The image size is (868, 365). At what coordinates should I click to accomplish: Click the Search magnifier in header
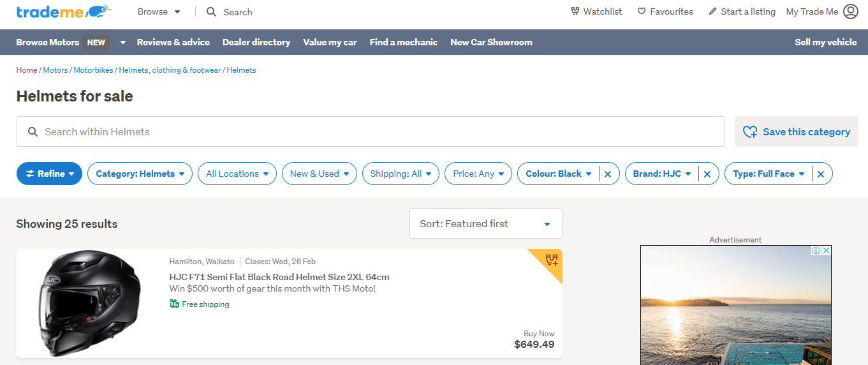[x=212, y=12]
